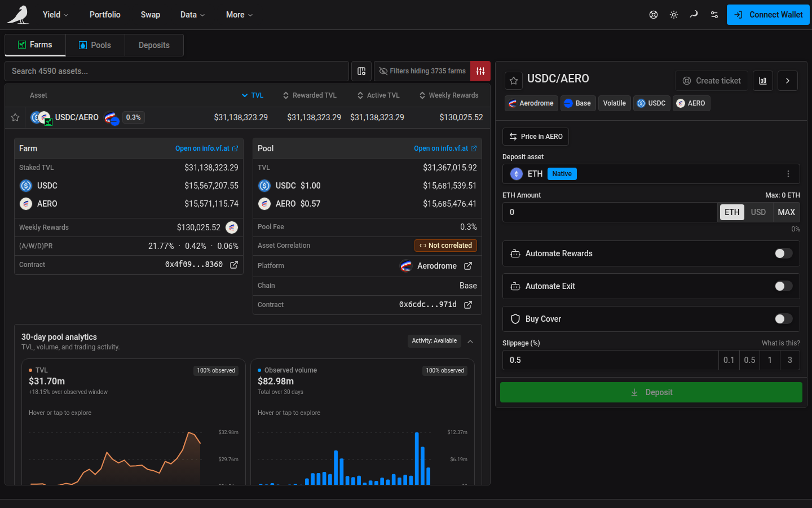This screenshot has width=812, height=508.
Task: Collapse the 30-day pool analytics section
Action: click(470, 341)
